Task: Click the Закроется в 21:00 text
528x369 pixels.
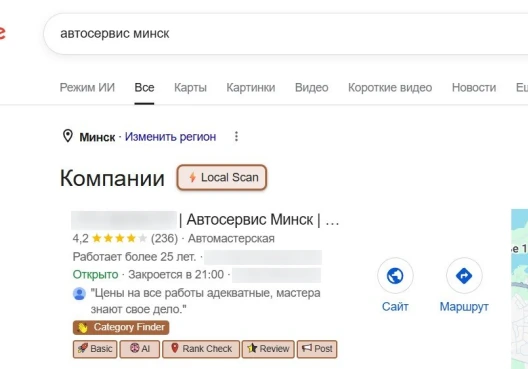Action: point(176,274)
